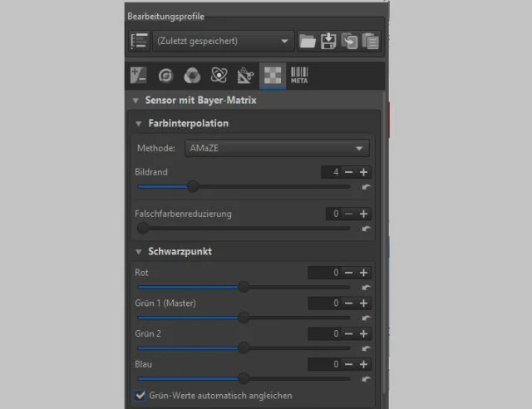The image size is (532, 409).
Task: Increase Falschfarbenreduzierung with plus button
Action: click(x=363, y=214)
